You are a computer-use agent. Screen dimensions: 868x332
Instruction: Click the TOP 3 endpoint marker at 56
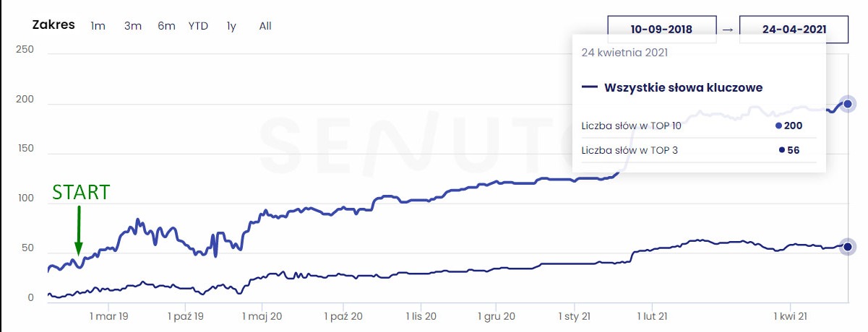point(848,247)
